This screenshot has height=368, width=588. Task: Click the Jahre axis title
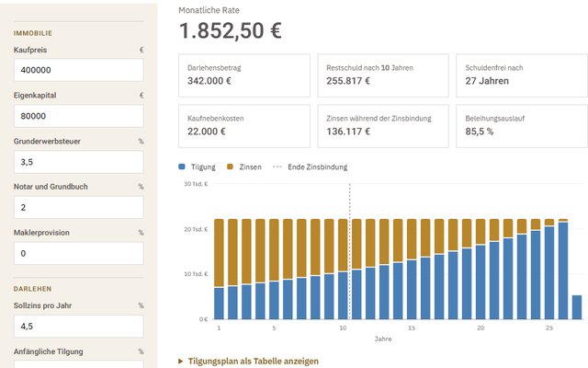pos(383,339)
